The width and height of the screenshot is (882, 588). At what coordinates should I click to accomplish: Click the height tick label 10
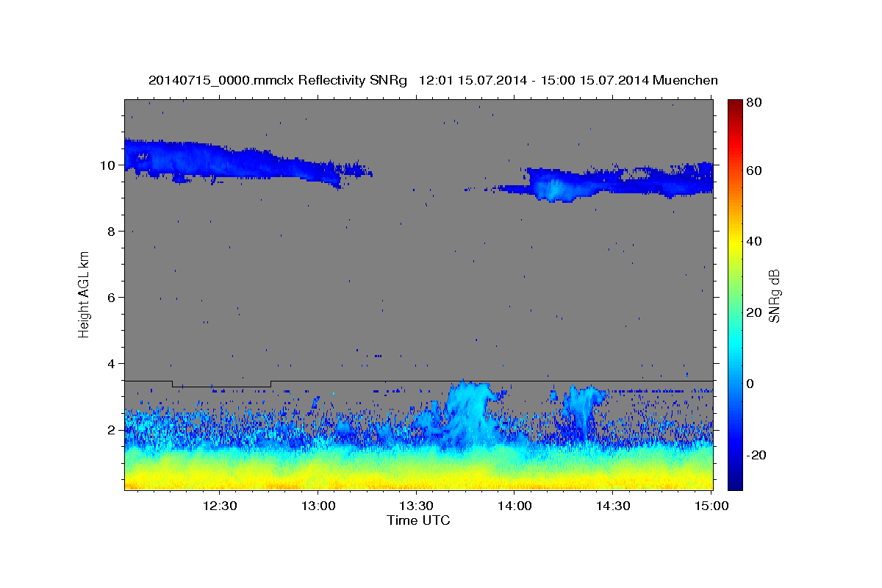(x=109, y=165)
